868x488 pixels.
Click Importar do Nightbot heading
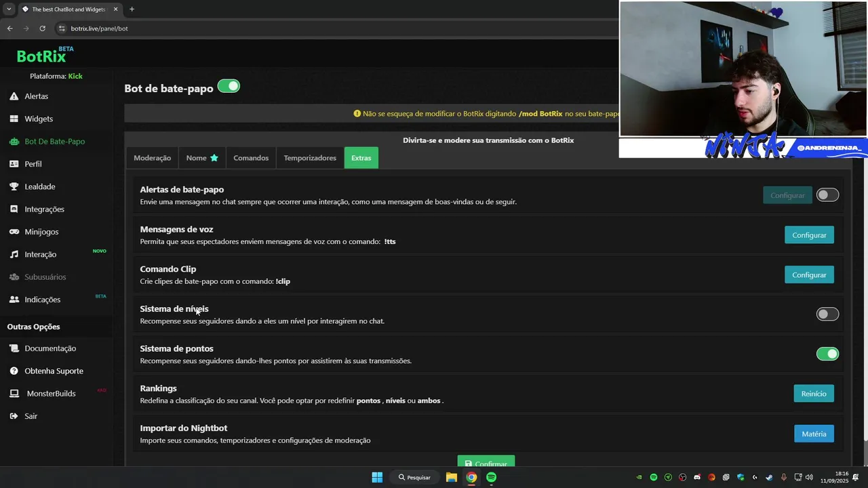coord(184,428)
